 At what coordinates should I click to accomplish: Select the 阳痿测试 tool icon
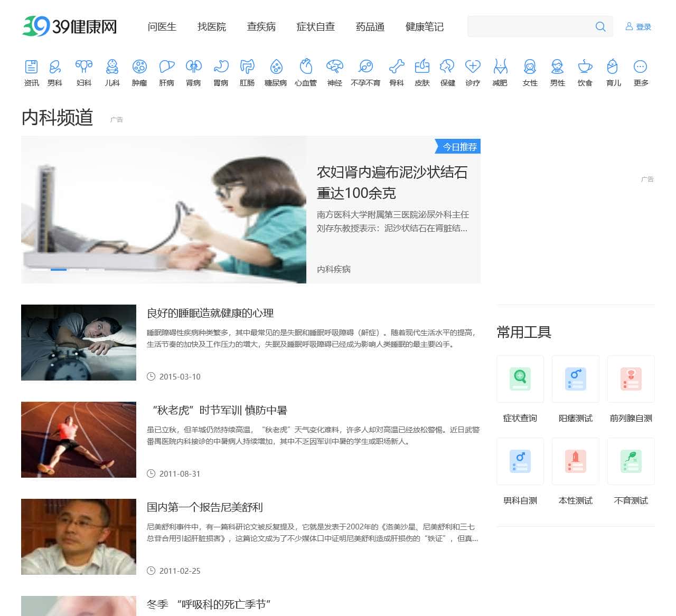pos(575,379)
